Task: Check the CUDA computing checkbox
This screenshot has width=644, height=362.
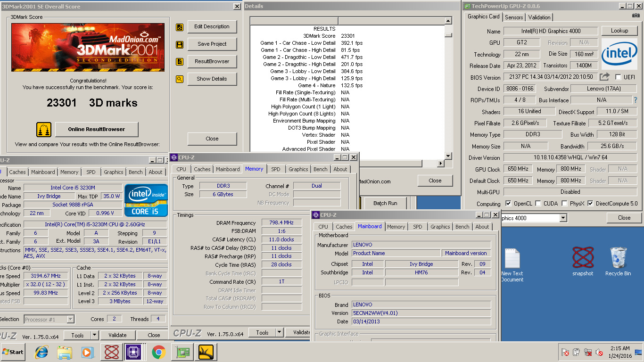Action: [537, 204]
